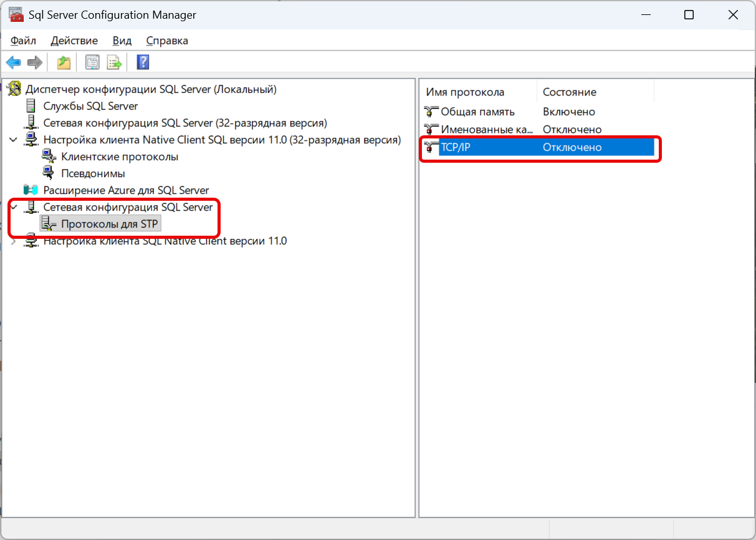The width and height of the screenshot is (756, 540).
Task: Click the Общая память protocol icon
Action: click(431, 112)
